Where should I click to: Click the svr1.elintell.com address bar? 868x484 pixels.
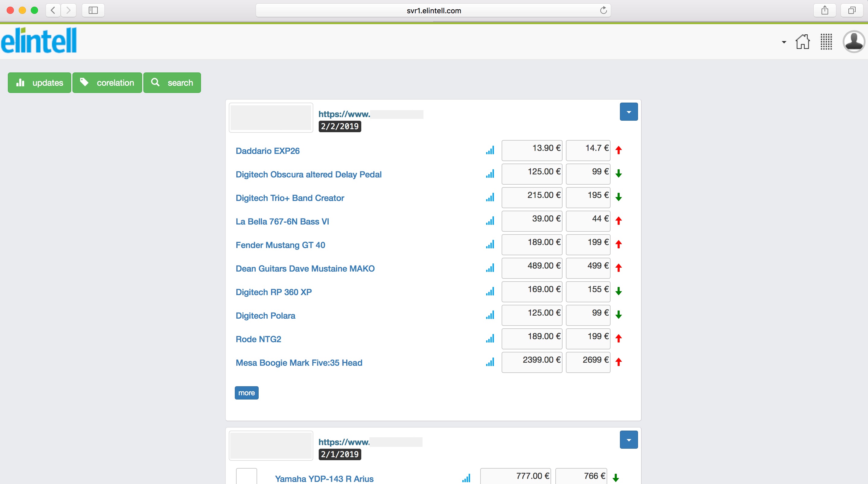433,11
